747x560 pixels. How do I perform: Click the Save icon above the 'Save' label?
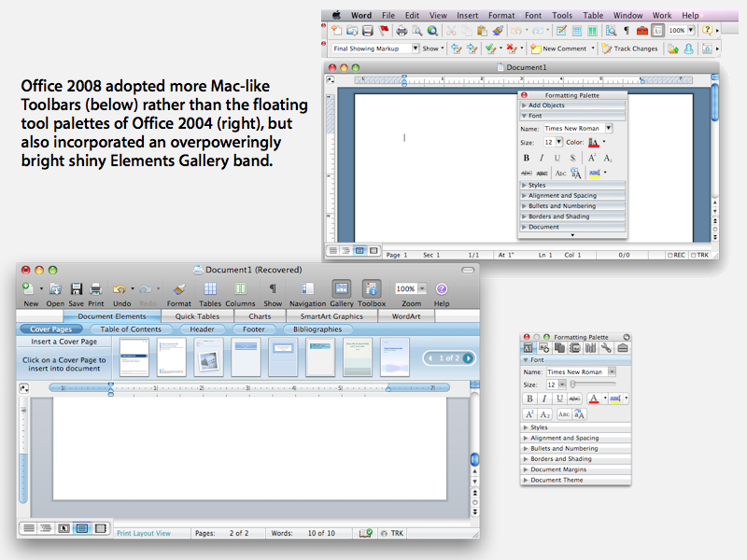pos(77,288)
